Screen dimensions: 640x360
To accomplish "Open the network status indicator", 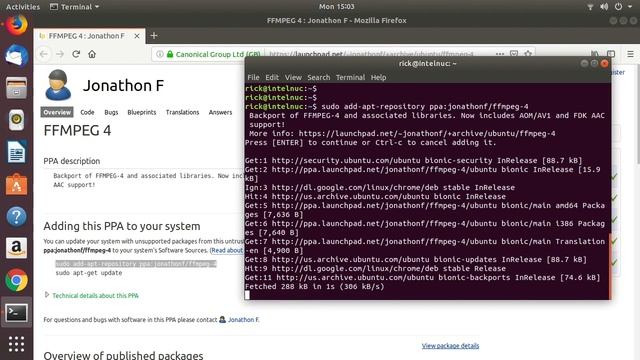I will [x=590, y=7].
